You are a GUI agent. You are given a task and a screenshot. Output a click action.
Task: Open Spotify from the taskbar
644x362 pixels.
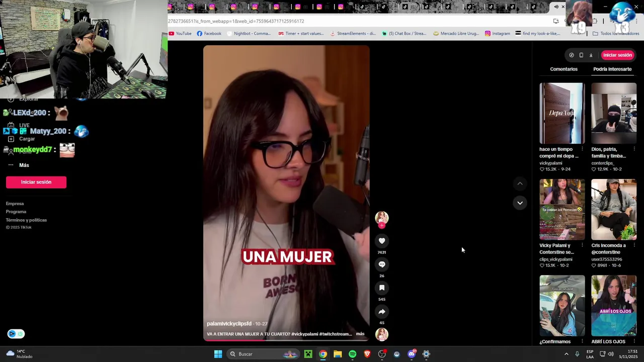(x=352, y=354)
